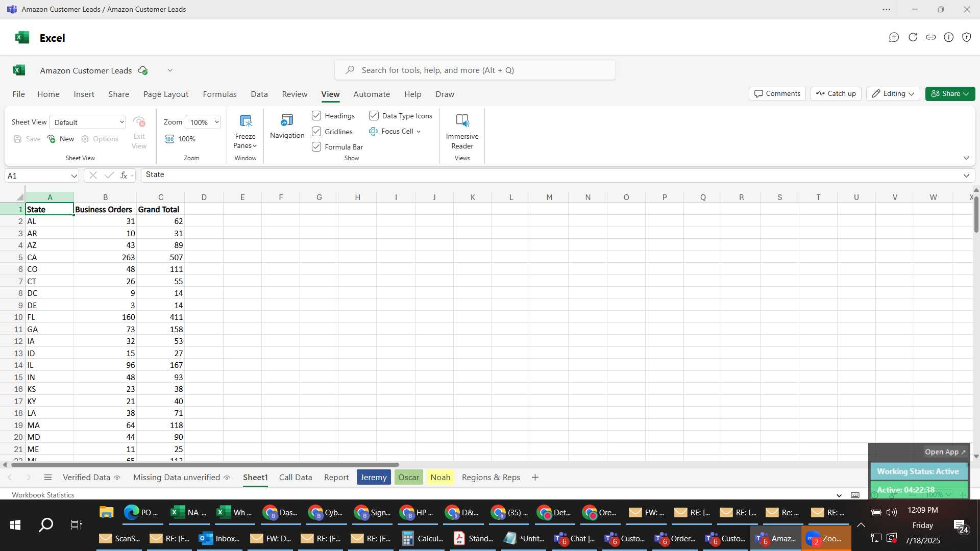Click the cloud saved status icon
Screen dimensions: 980x551
coord(143,70)
